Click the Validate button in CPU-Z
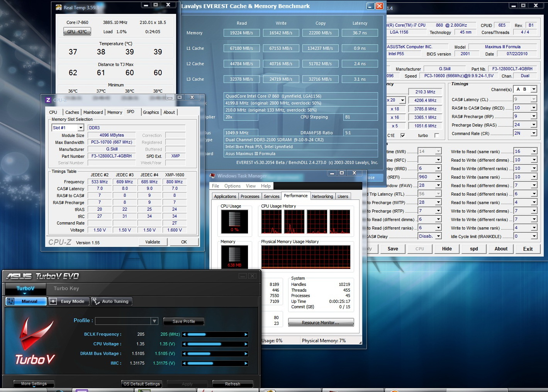 pyautogui.click(x=153, y=242)
